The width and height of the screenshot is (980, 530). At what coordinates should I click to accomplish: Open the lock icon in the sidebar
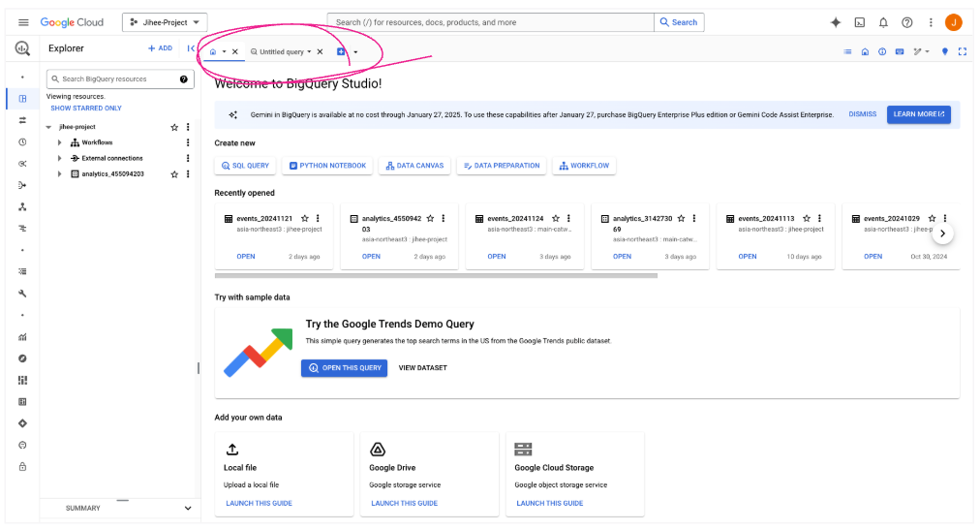[x=22, y=467]
